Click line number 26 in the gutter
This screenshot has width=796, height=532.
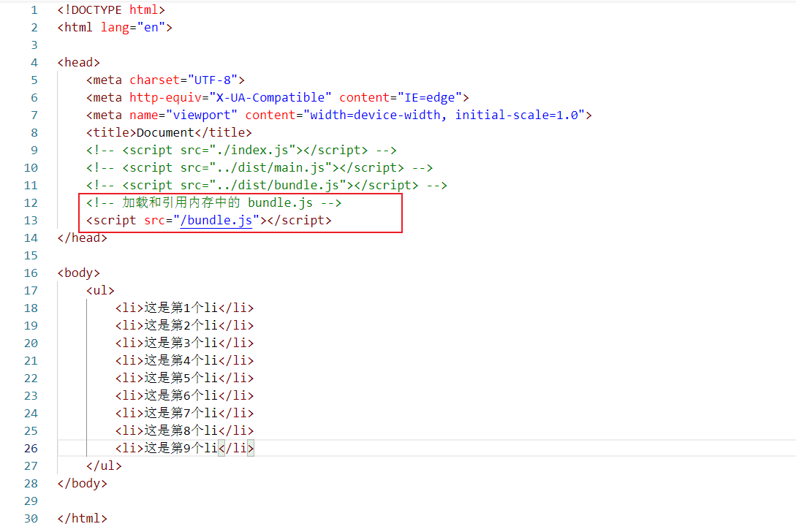click(31, 448)
